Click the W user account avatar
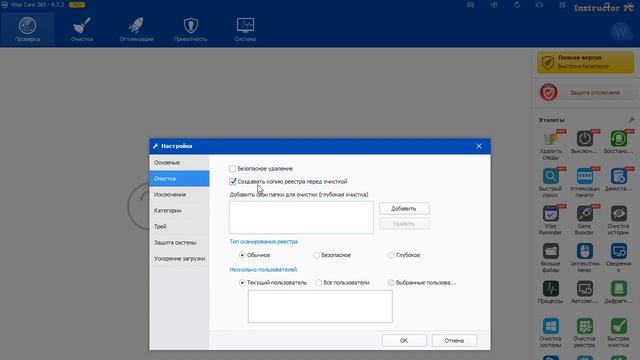Image resolution: width=640 pixels, height=360 pixels. [x=621, y=31]
